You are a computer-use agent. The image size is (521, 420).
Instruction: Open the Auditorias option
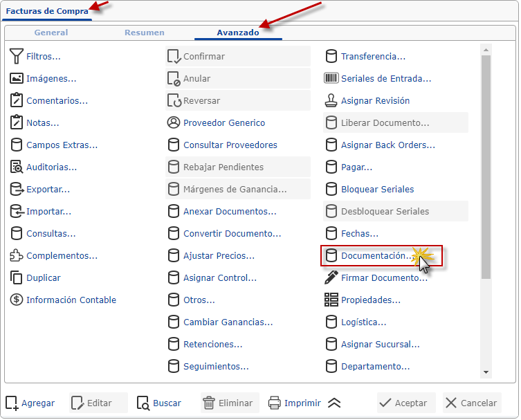click(x=44, y=167)
